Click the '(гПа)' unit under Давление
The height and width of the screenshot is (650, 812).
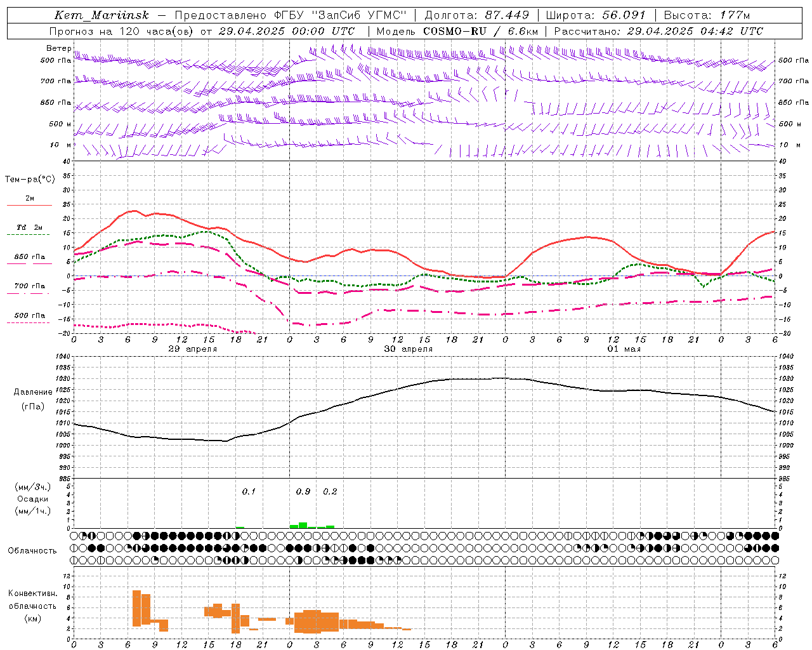coord(32,407)
